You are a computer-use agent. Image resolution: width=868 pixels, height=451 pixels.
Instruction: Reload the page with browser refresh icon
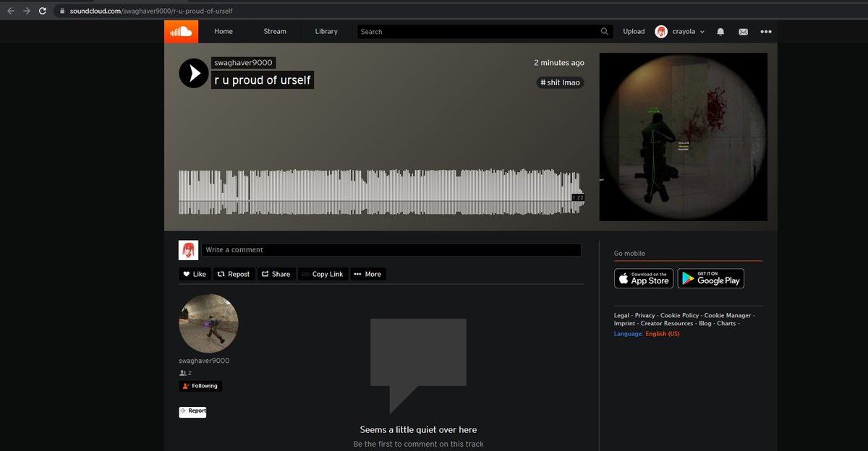pyautogui.click(x=43, y=11)
